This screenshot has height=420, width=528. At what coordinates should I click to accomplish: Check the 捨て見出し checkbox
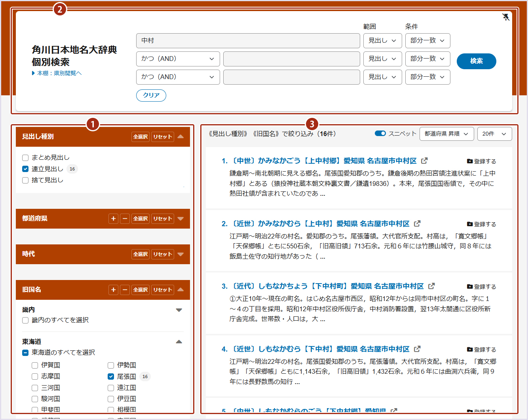(25, 180)
